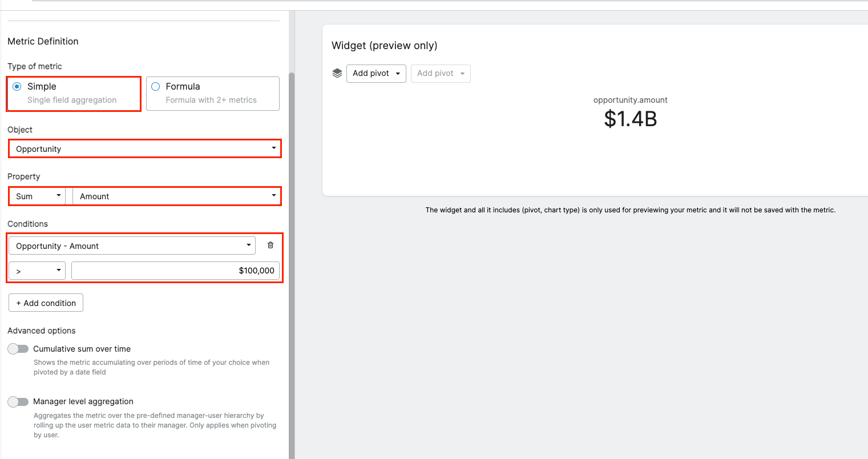868x459 pixels.
Task: Open the Sum aggregation dropdown
Action: [37, 196]
